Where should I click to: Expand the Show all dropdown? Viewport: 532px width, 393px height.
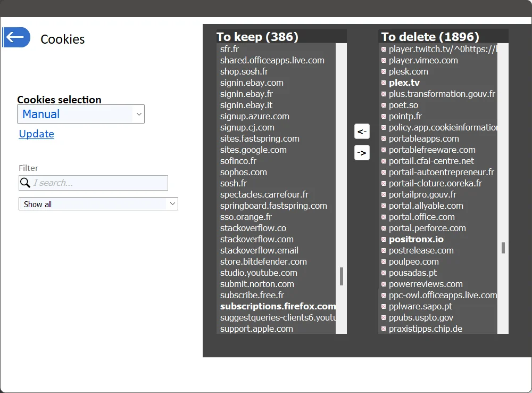98,204
